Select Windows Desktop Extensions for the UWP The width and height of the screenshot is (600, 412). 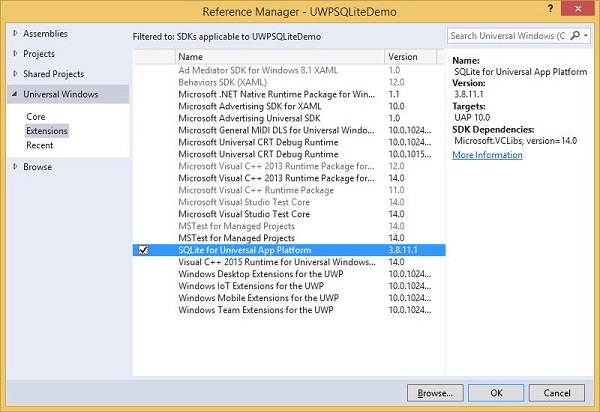tap(289, 274)
